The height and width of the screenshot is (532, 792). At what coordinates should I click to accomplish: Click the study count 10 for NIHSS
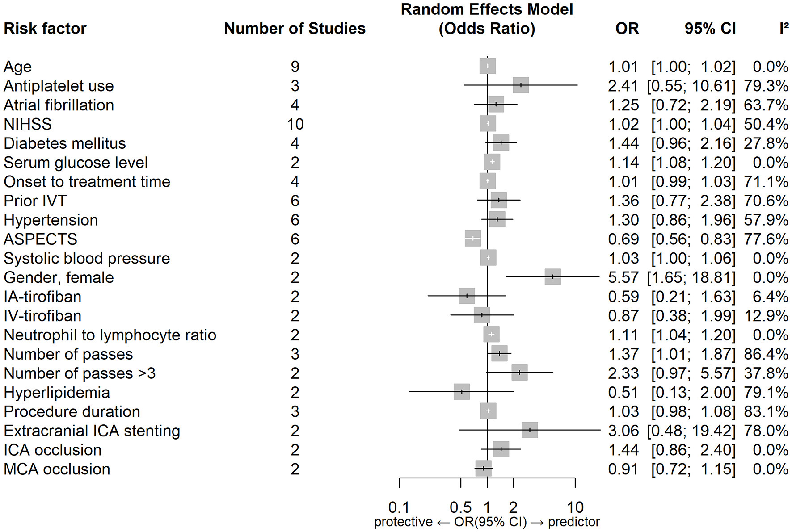(295, 124)
